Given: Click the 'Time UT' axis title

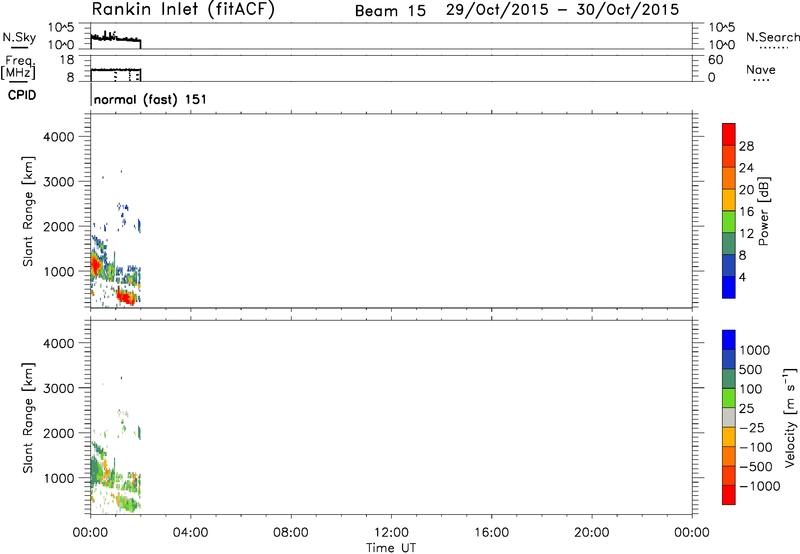Looking at the screenshot, I should 391,548.
